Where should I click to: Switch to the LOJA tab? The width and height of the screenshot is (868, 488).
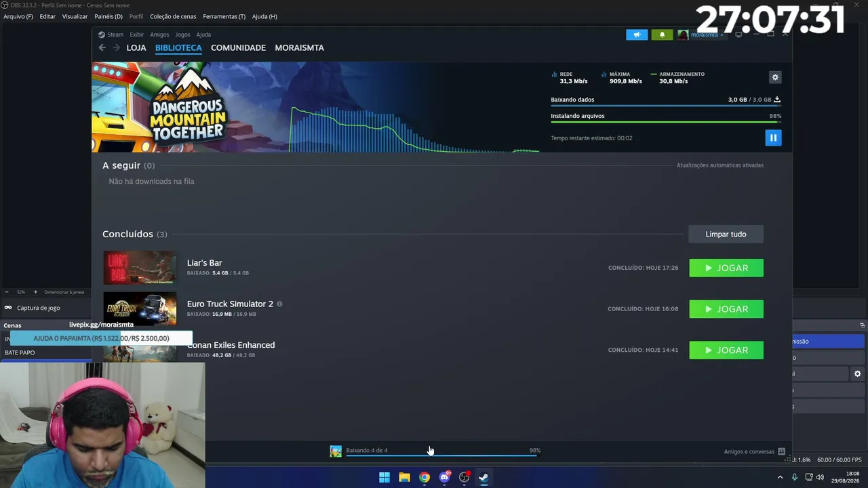point(136,47)
